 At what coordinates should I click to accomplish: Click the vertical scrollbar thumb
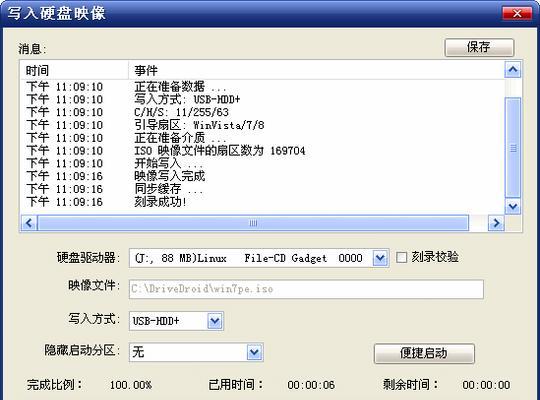point(513,147)
